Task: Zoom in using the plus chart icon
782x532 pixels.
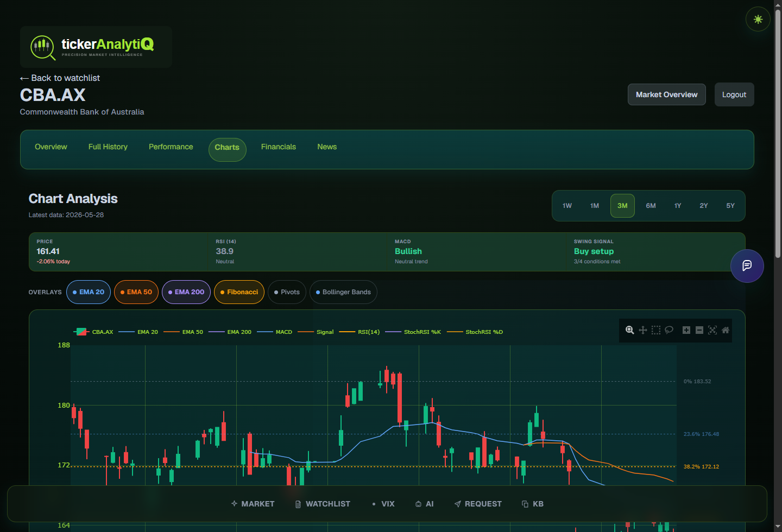Action: tap(686, 330)
